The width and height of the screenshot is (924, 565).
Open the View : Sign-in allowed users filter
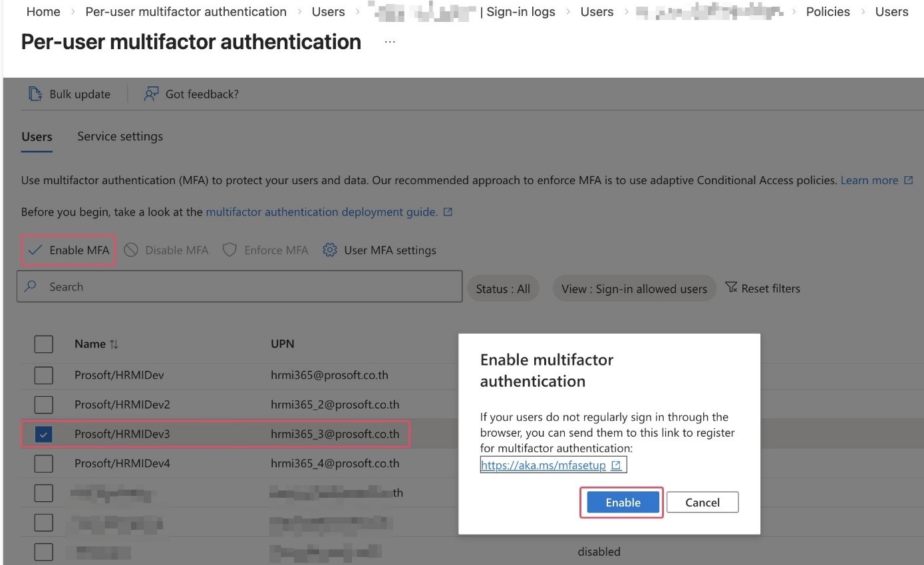tap(634, 289)
